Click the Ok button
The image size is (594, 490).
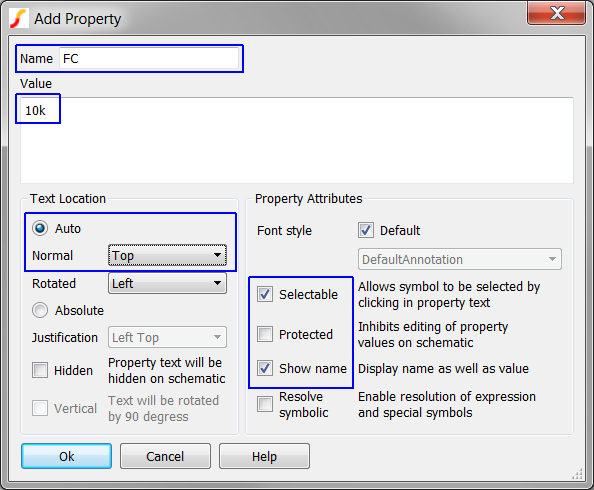(66, 456)
